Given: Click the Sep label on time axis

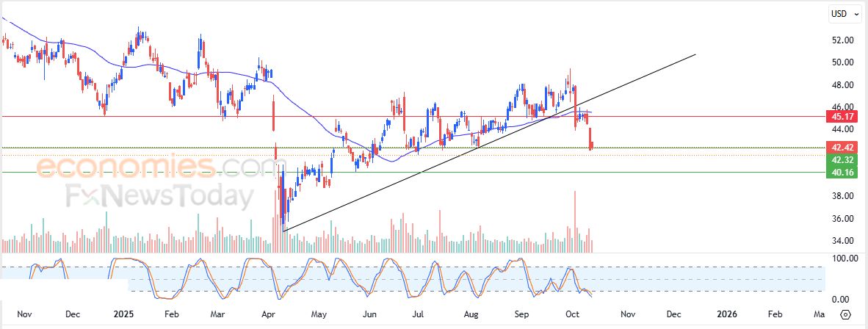Looking at the screenshot, I should [523, 314].
